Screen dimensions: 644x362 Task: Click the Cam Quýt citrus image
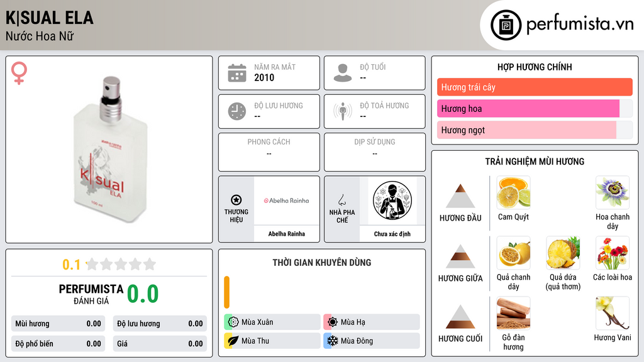(x=513, y=192)
